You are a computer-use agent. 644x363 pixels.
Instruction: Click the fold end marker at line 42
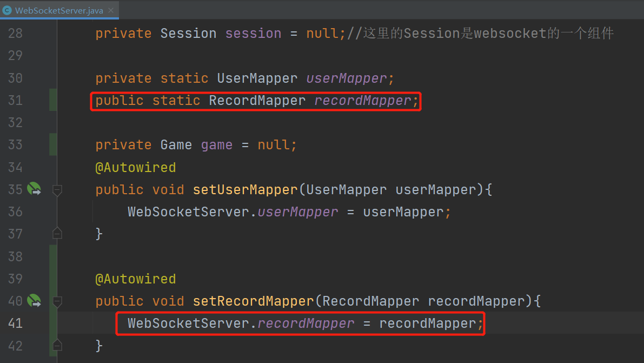click(x=57, y=345)
